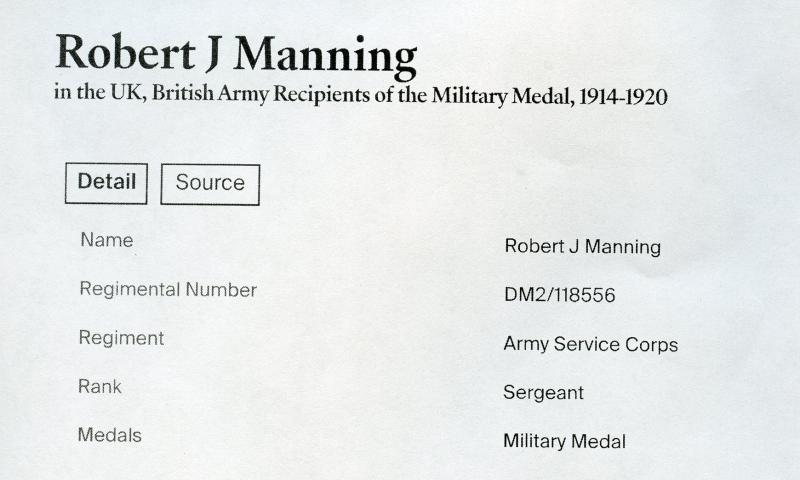Click the regimental number value DM2/118556
800x480 pixels.
pyautogui.click(x=559, y=296)
